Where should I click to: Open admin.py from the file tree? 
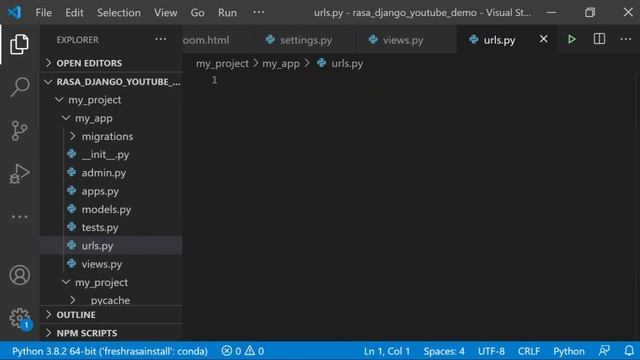pos(111,173)
